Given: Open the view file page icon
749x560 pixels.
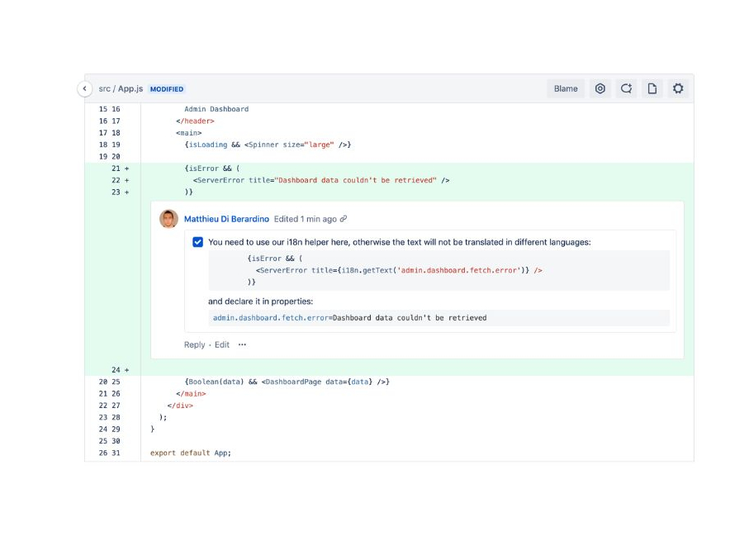Looking at the screenshot, I should 652,88.
